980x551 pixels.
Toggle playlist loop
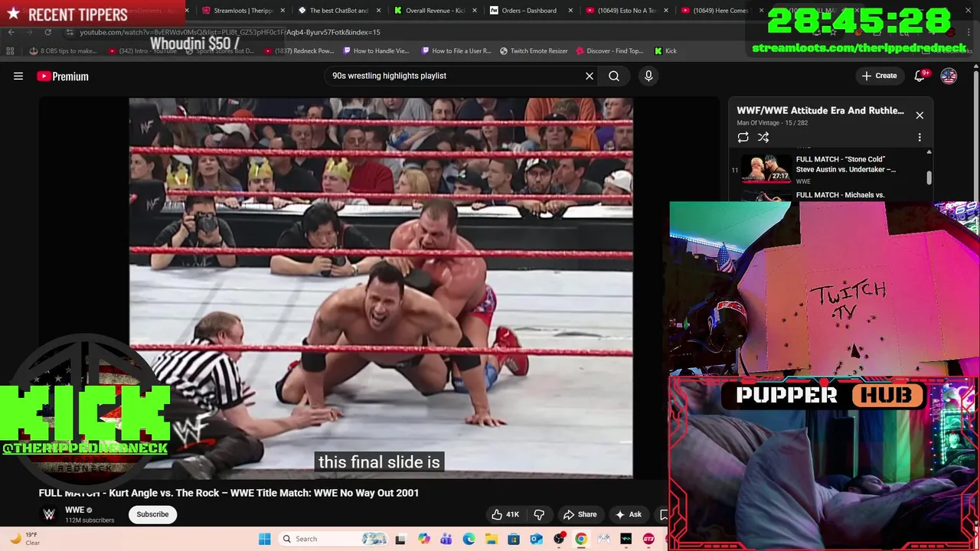coord(743,137)
